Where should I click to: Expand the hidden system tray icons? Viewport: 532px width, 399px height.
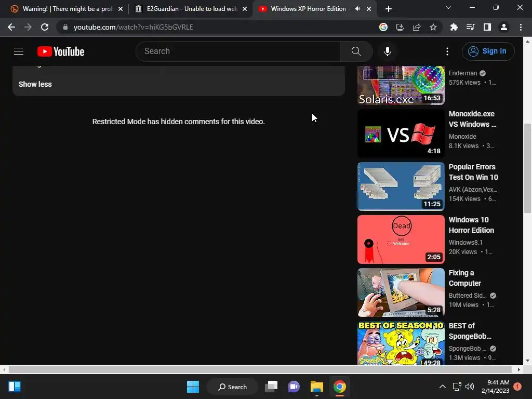(x=443, y=387)
